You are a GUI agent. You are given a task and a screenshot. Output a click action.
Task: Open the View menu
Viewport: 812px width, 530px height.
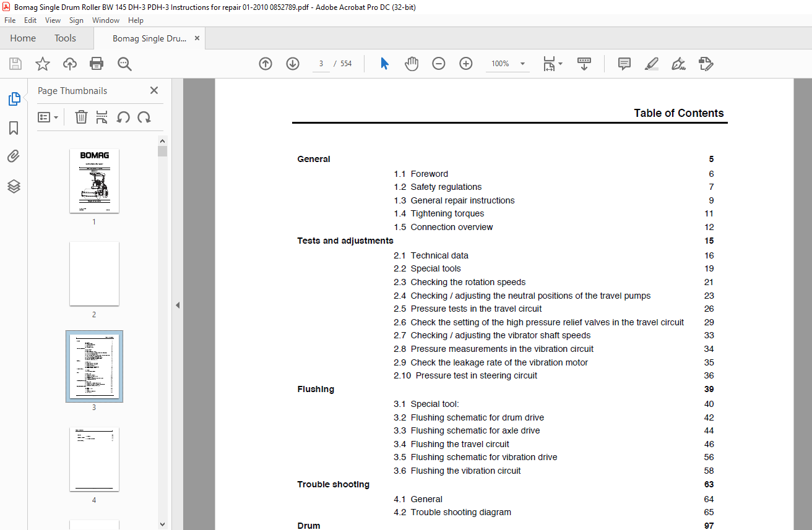pyautogui.click(x=53, y=20)
